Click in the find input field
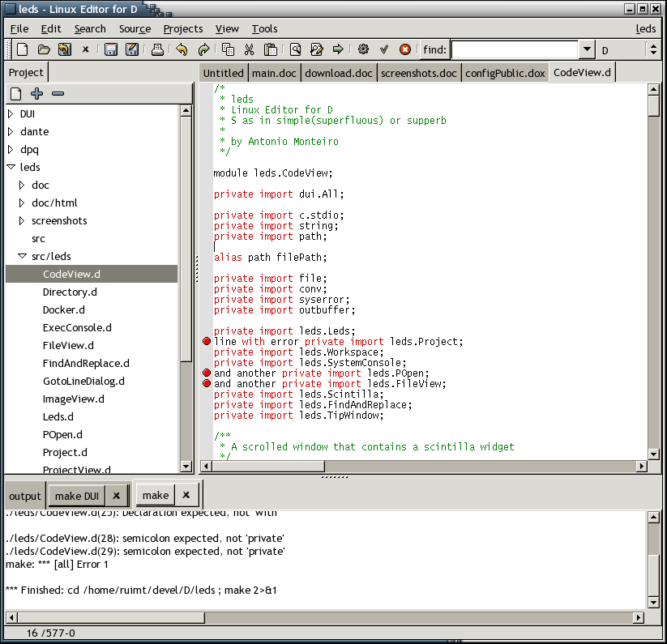Image resolution: width=667 pixels, height=644 pixels. 515,49
